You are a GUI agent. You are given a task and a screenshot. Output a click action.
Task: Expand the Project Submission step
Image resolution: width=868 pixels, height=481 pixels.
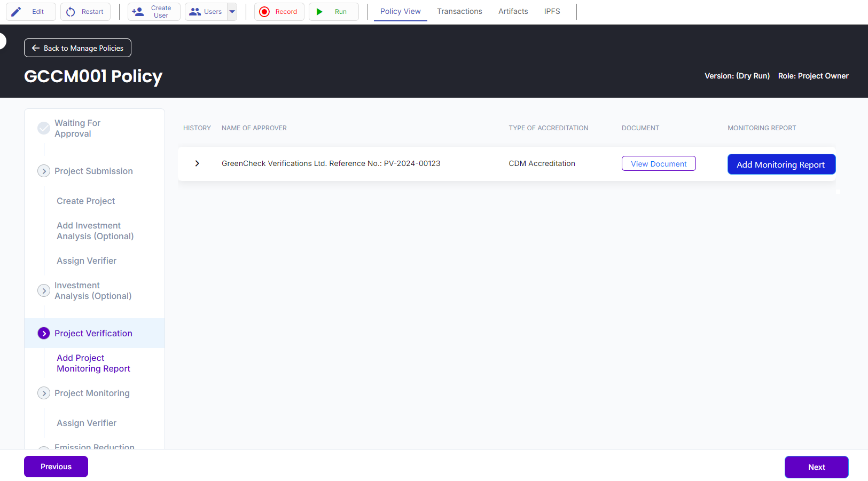(44, 171)
